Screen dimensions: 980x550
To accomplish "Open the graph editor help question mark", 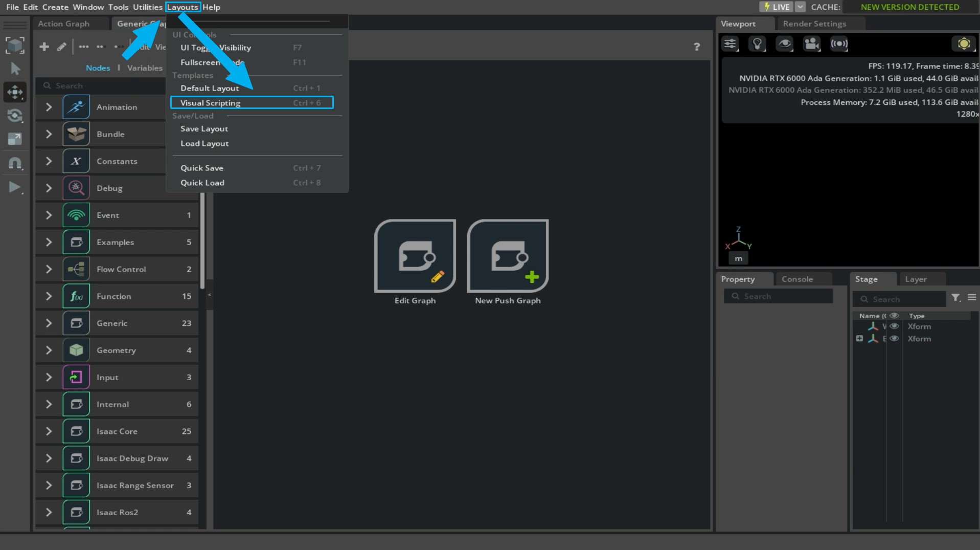I will tap(697, 47).
